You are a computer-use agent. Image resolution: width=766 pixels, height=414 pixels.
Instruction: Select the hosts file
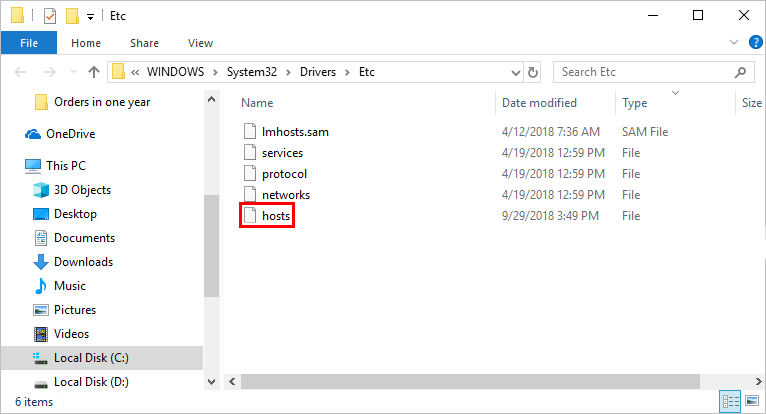[276, 216]
